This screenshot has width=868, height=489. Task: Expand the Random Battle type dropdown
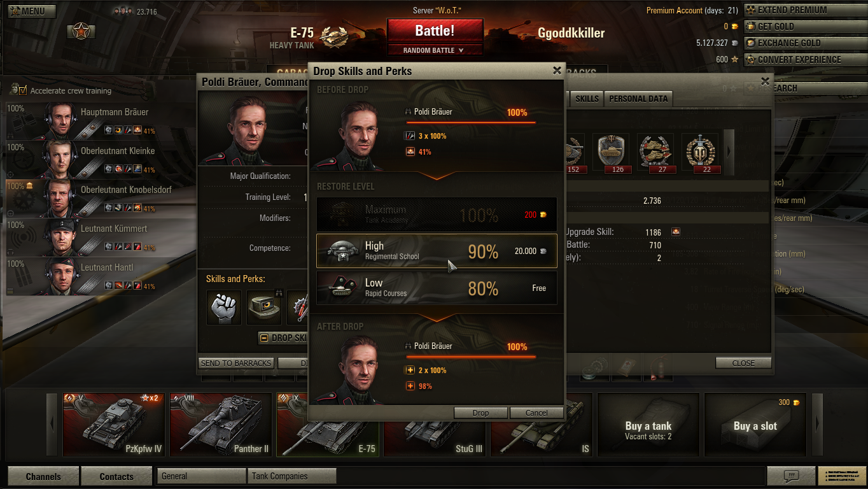coord(435,50)
